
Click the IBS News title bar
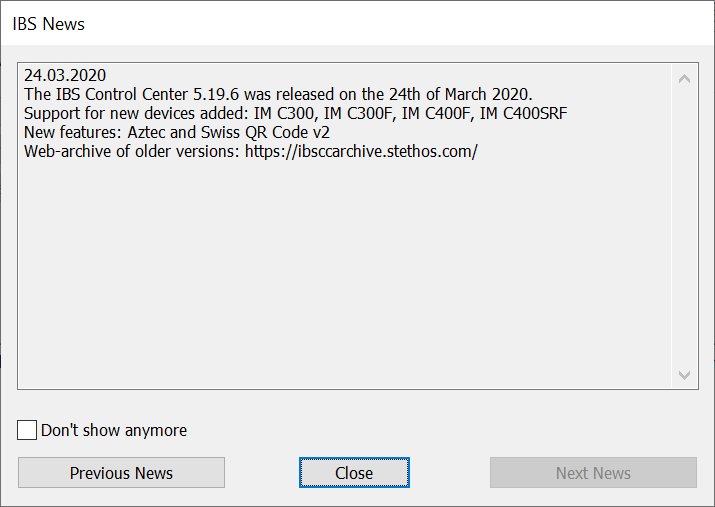tap(300, 23)
